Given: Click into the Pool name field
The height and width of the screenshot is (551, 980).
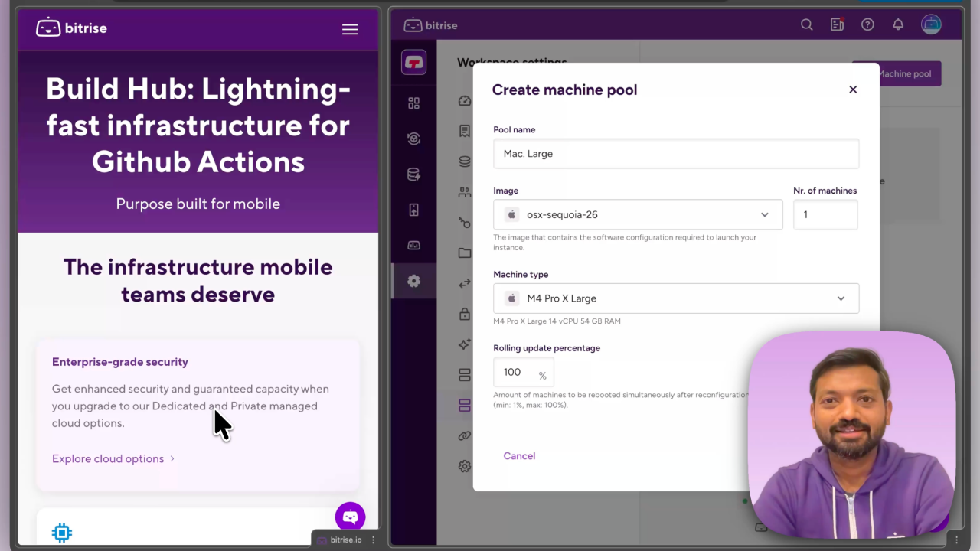Looking at the screenshot, I should click(676, 154).
